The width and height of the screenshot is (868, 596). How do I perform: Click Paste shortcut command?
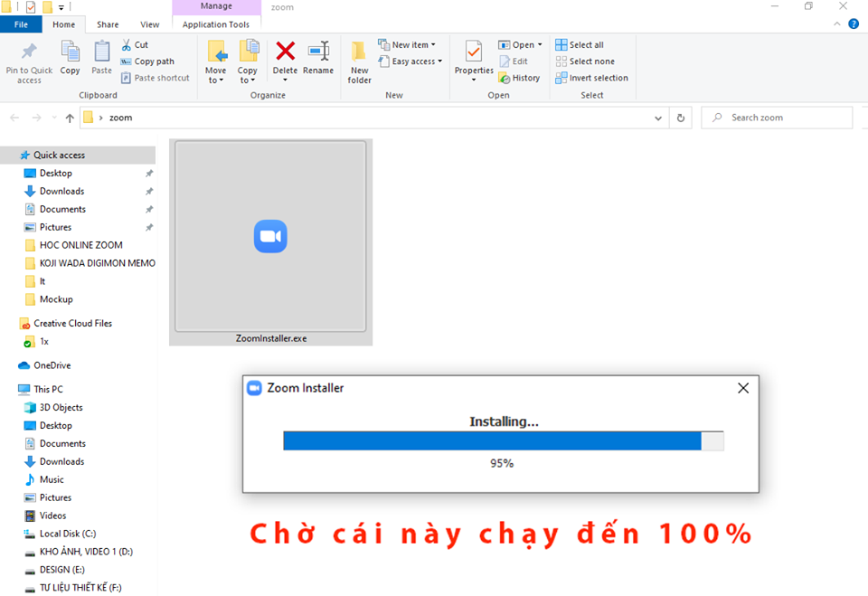click(155, 78)
